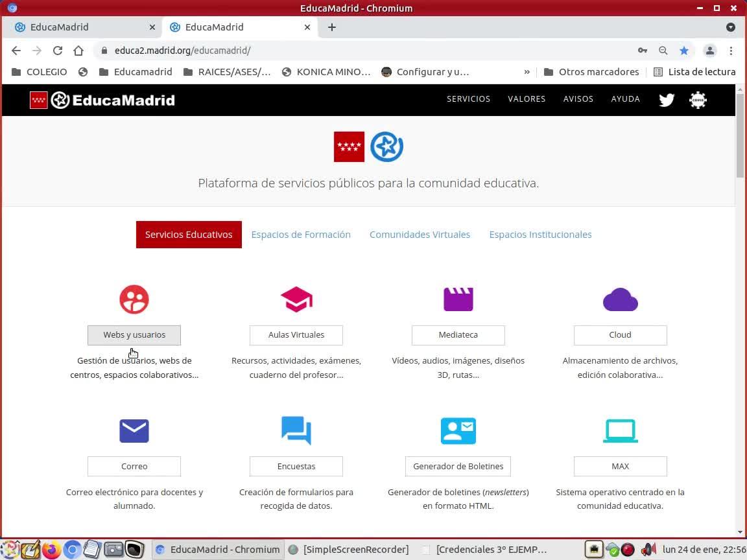Viewport: 747px width, 560px height.
Task: Click the Firefox icon in the taskbar
Action: (x=51, y=550)
